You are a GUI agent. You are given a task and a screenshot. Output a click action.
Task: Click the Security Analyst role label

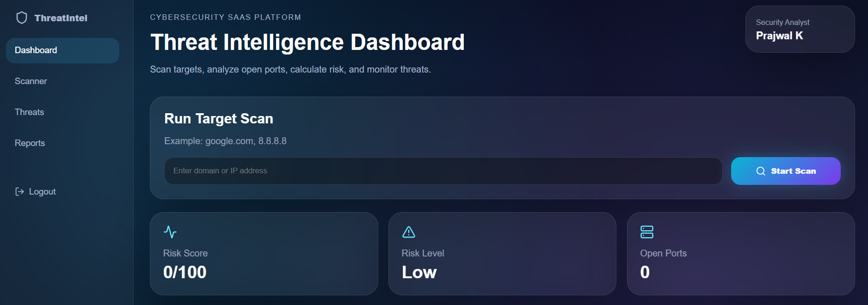[782, 22]
